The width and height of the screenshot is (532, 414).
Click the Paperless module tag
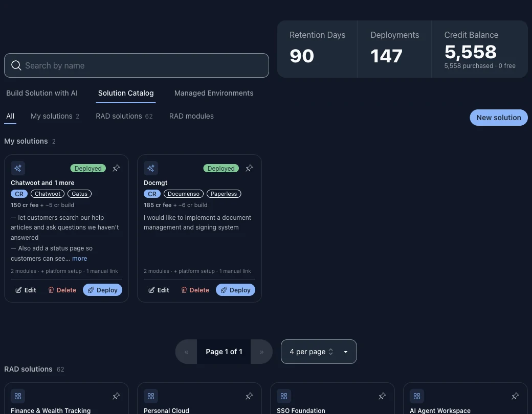pos(224,194)
